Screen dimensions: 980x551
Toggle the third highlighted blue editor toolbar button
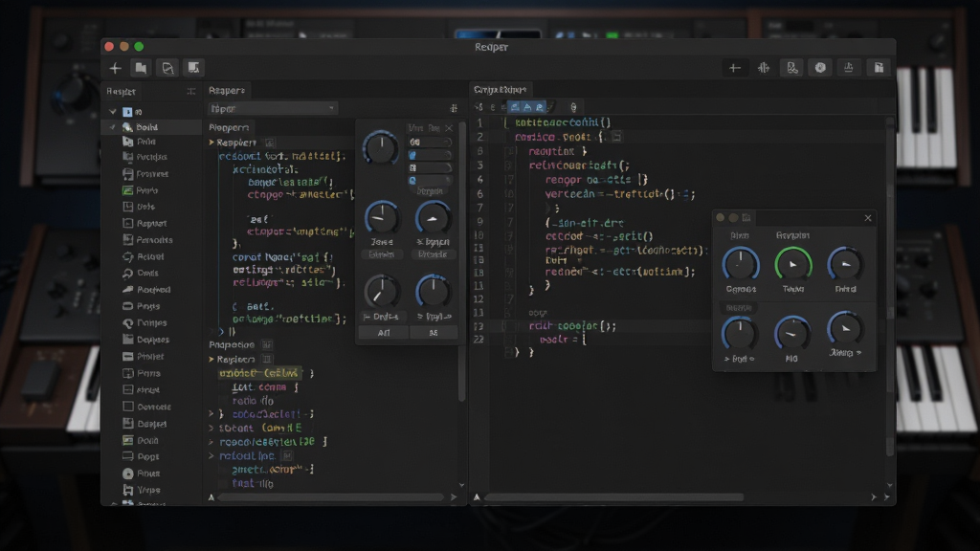540,107
